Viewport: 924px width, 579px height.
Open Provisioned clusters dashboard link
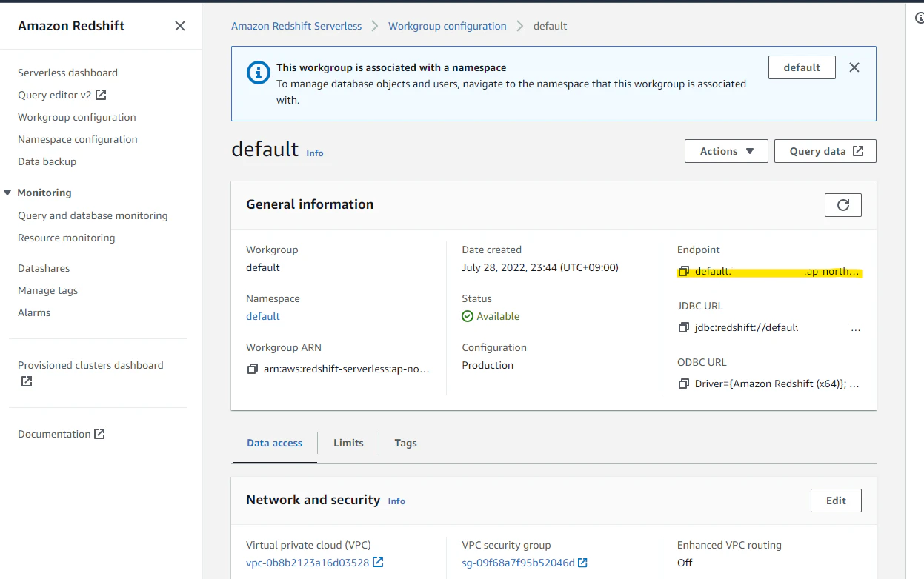coord(90,365)
